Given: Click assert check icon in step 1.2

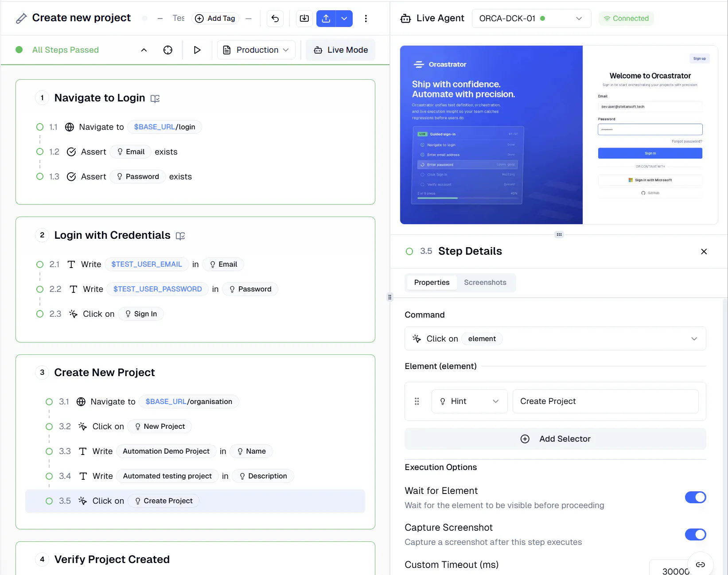Looking at the screenshot, I should tap(71, 152).
